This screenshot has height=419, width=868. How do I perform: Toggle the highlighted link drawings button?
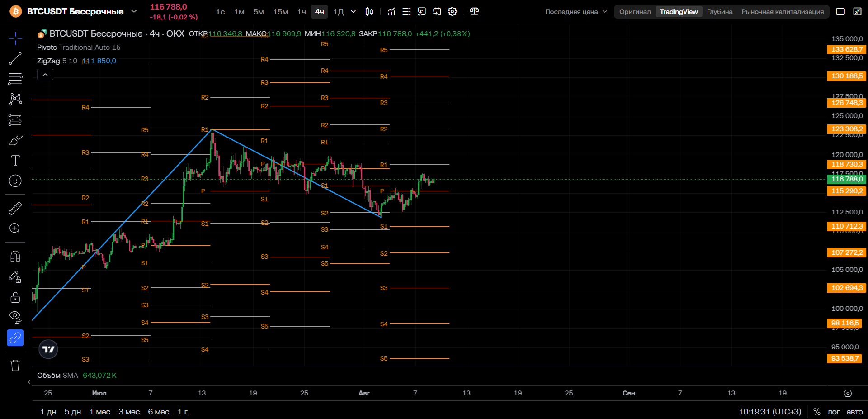point(15,338)
